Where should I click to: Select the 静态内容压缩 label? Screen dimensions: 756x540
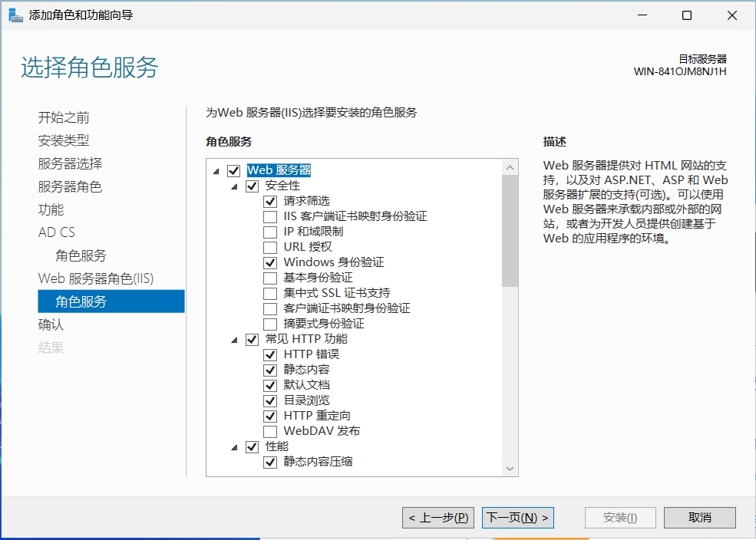(x=318, y=462)
